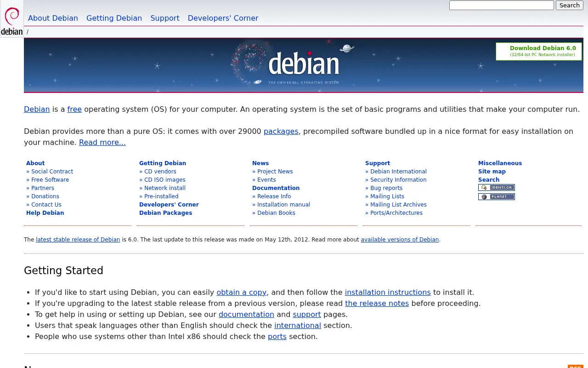
Task: Click the orange RSS feed icon
Action: [575, 367]
